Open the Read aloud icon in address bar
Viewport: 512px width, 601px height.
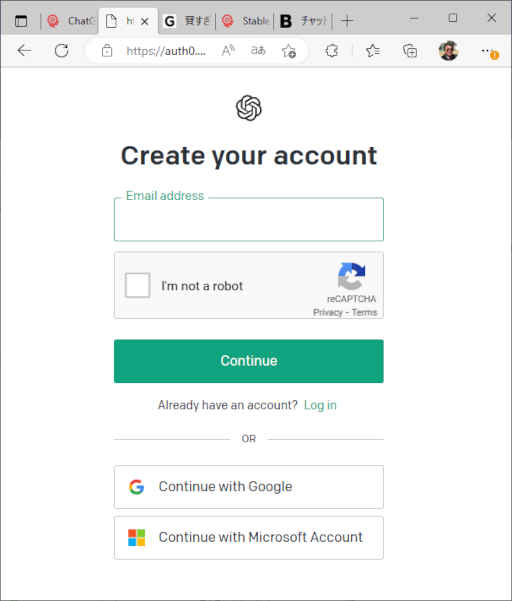228,51
